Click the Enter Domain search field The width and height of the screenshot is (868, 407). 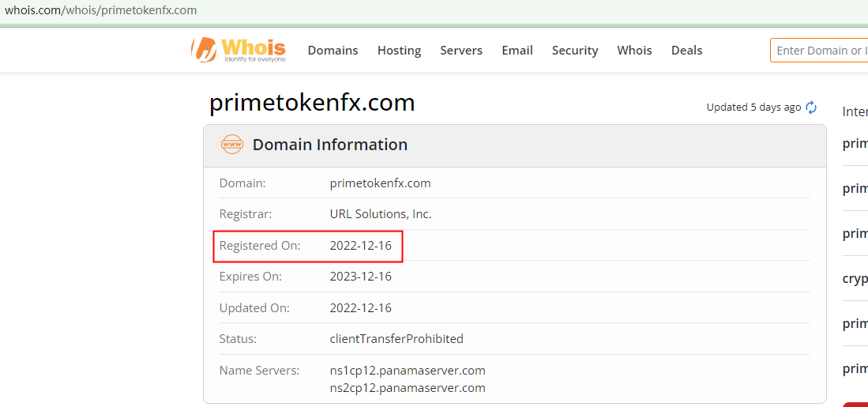tap(819, 51)
